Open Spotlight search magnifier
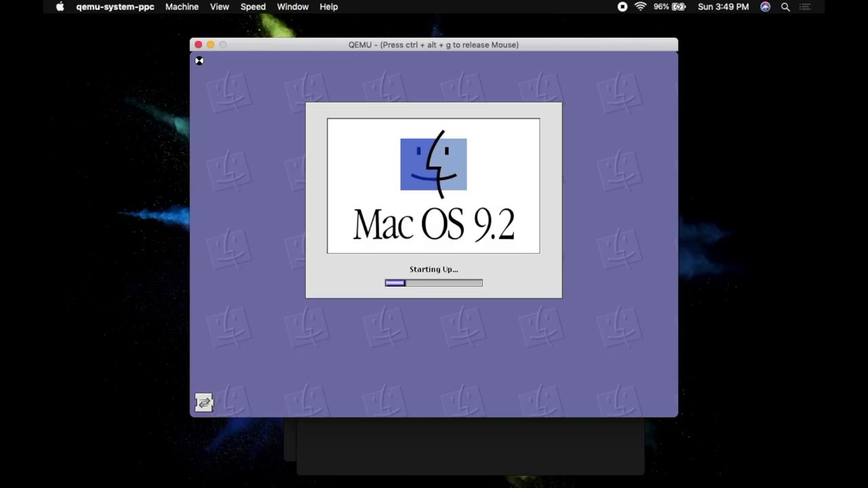 pyautogui.click(x=785, y=7)
